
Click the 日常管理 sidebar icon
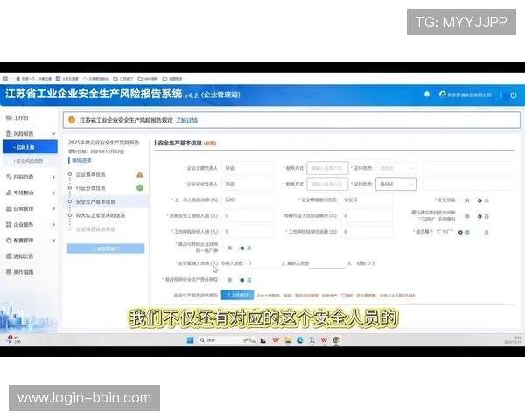pos(9,208)
